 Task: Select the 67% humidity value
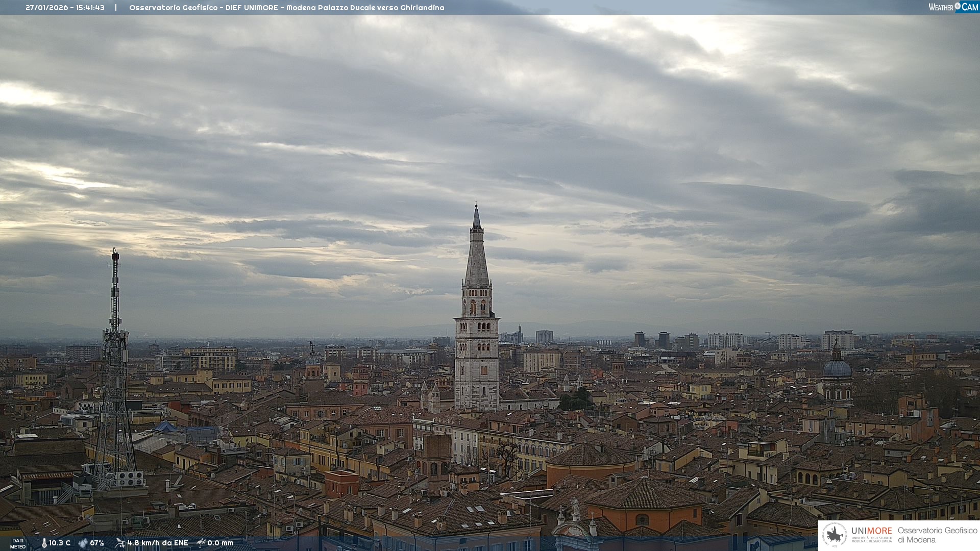coord(97,543)
